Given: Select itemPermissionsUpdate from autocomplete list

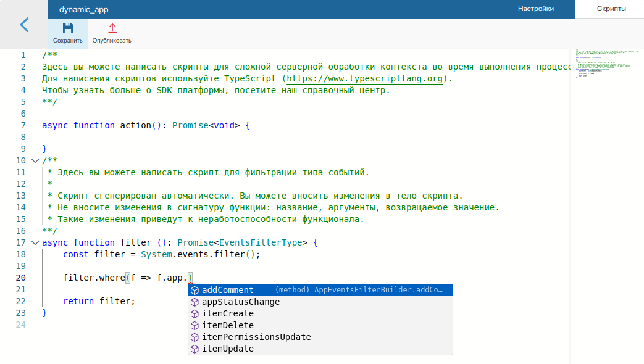Looking at the screenshot, I should (256, 337).
